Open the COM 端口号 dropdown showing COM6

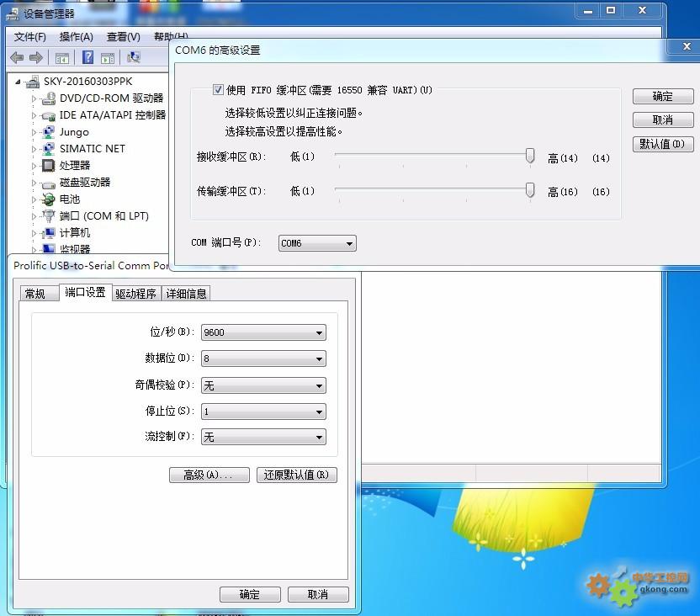coord(317,243)
